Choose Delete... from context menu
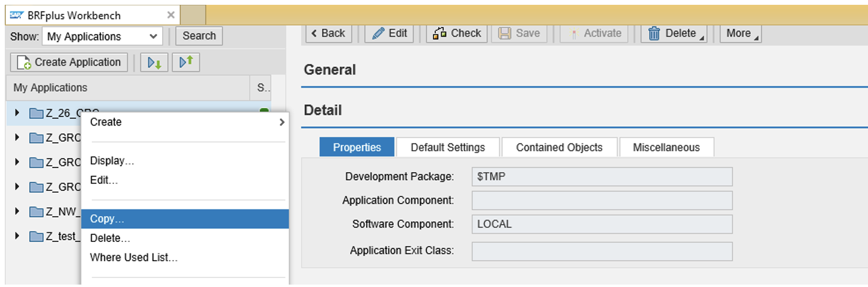Viewport: 868px width, 287px height. click(x=185, y=238)
